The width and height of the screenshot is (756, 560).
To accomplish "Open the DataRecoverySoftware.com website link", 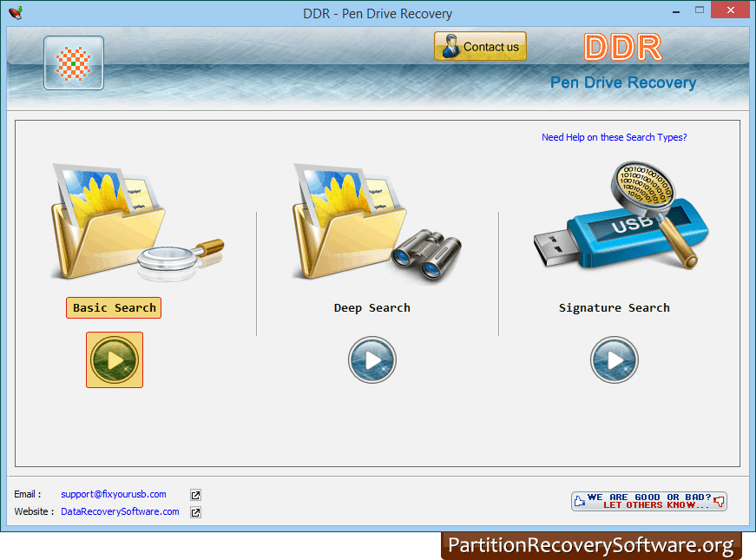I will (120, 511).
